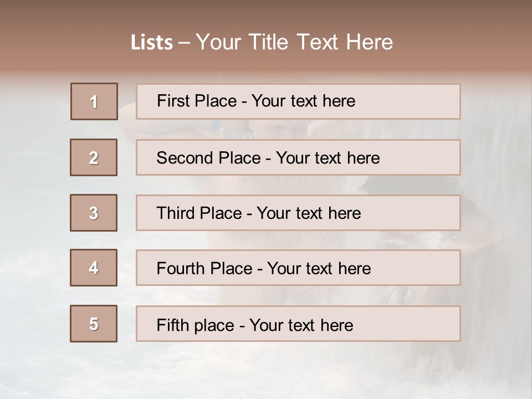Select the "Fifth place" label text
This screenshot has width=532, height=399.
(195, 325)
